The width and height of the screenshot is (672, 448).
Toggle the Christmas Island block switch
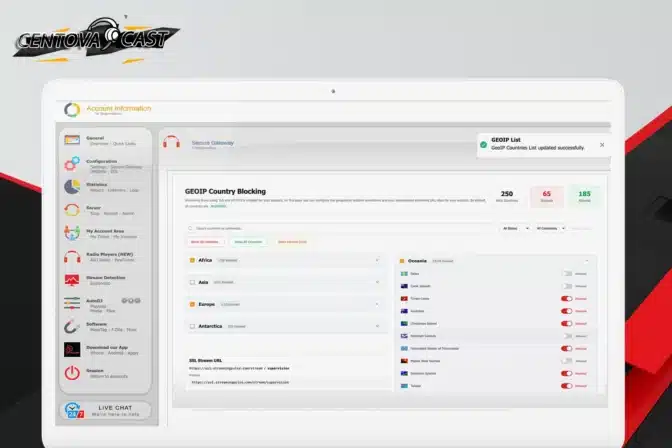(567, 324)
